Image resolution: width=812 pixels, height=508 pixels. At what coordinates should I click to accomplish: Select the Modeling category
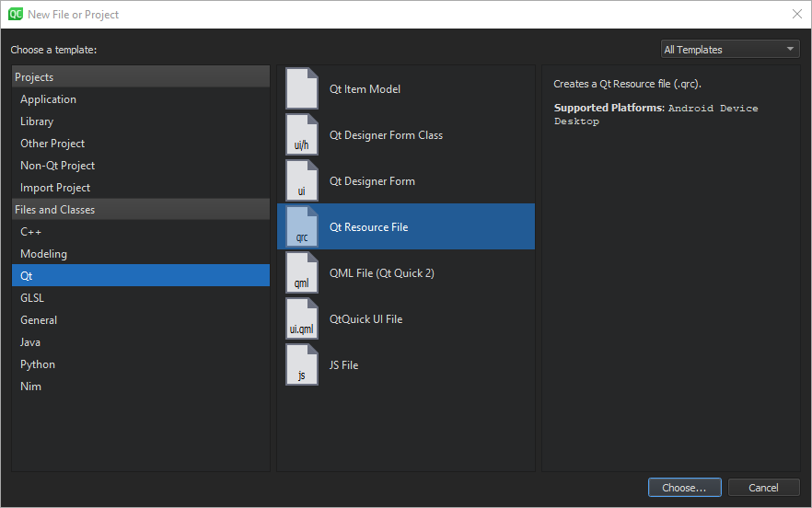(x=141, y=254)
